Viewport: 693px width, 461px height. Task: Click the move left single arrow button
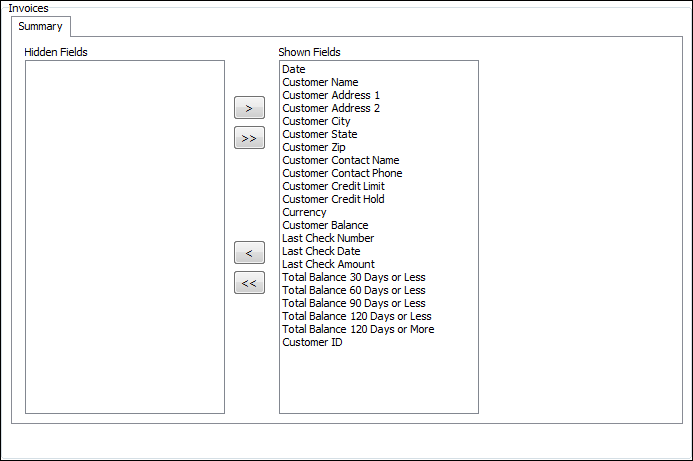pyautogui.click(x=249, y=252)
